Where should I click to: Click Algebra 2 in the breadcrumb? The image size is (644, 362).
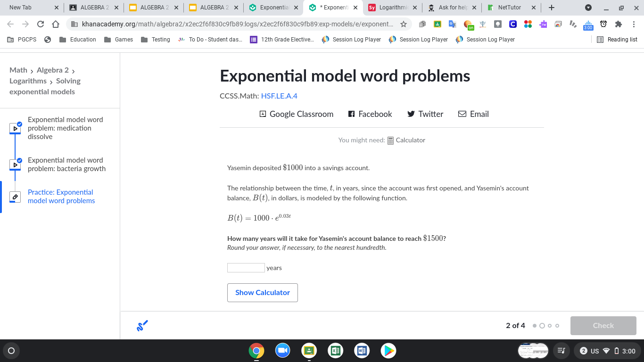pos(52,70)
